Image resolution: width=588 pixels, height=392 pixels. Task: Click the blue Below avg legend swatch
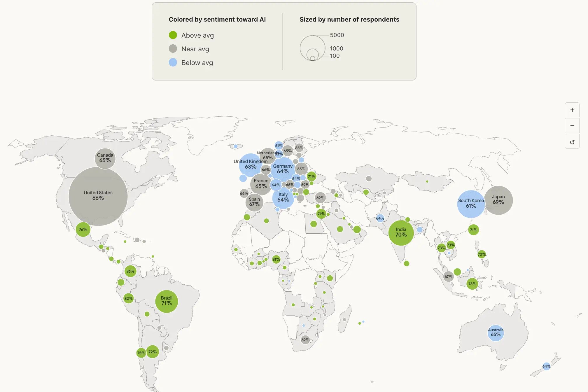tap(173, 62)
